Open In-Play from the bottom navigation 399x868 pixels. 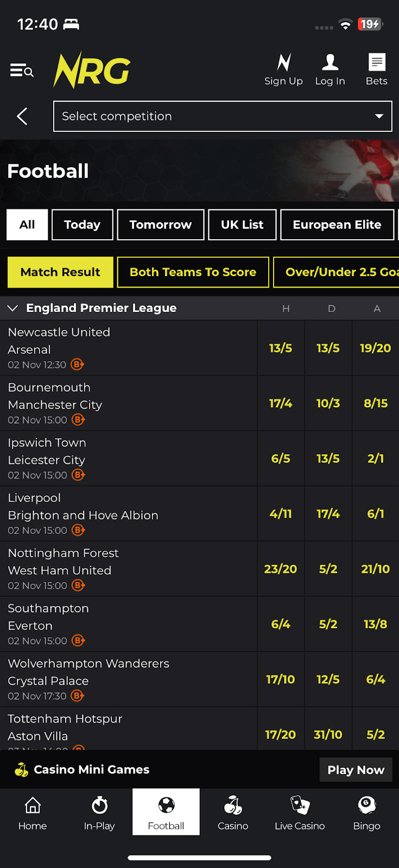tap(99, 812)
